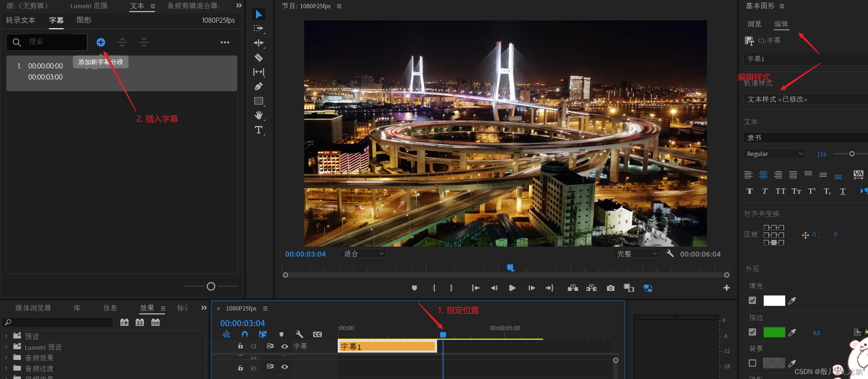The height and width of the screenshot is (379, 868).
Task: Select the Rectangle tool
Action: (259, 101)
